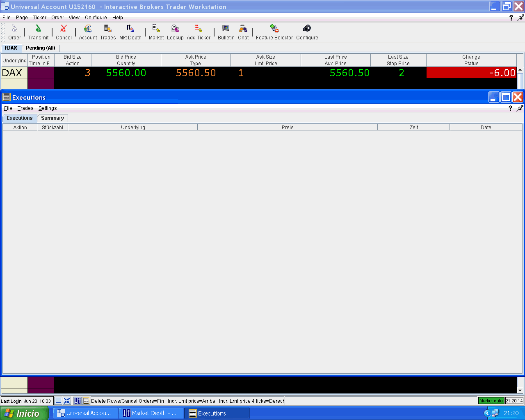Click the DAX underlying cell
Screen dimensions: 525x420
[14, 73]
